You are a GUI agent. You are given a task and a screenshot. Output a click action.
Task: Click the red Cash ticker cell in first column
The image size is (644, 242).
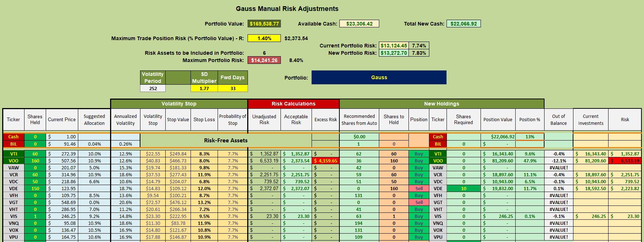(x=14, y=137)
